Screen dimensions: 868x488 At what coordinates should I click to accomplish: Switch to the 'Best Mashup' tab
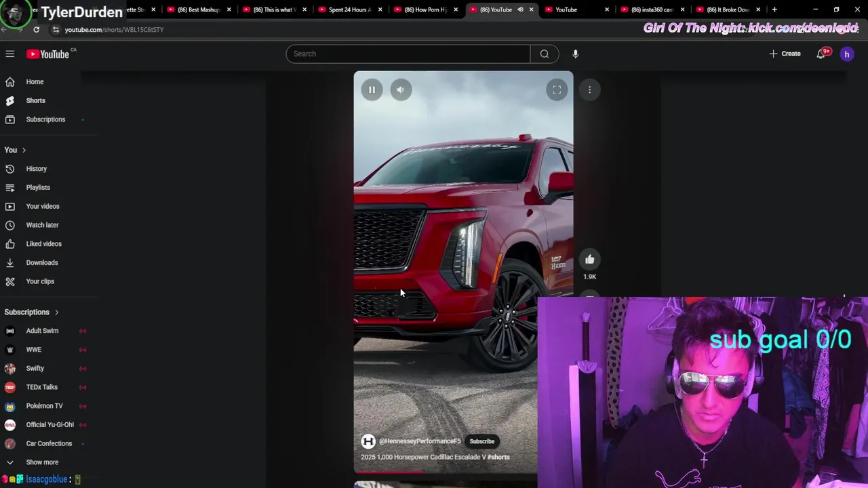click(x=199, y=9)
